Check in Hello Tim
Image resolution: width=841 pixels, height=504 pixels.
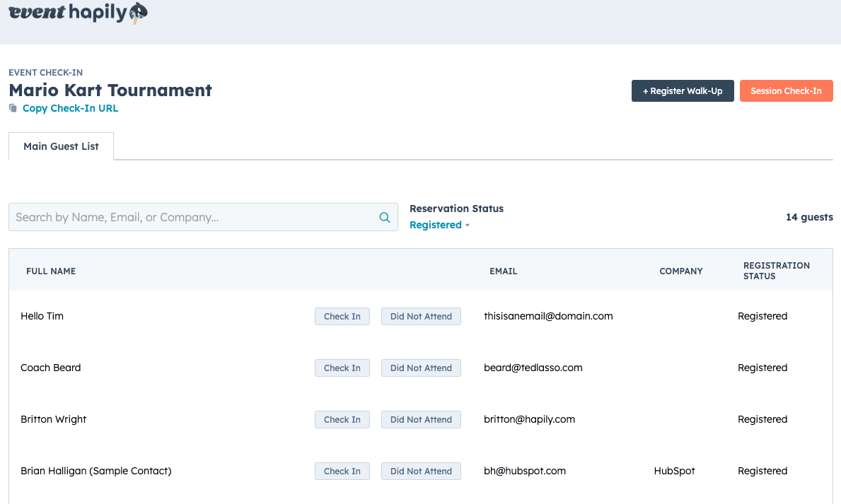[342, 317]
